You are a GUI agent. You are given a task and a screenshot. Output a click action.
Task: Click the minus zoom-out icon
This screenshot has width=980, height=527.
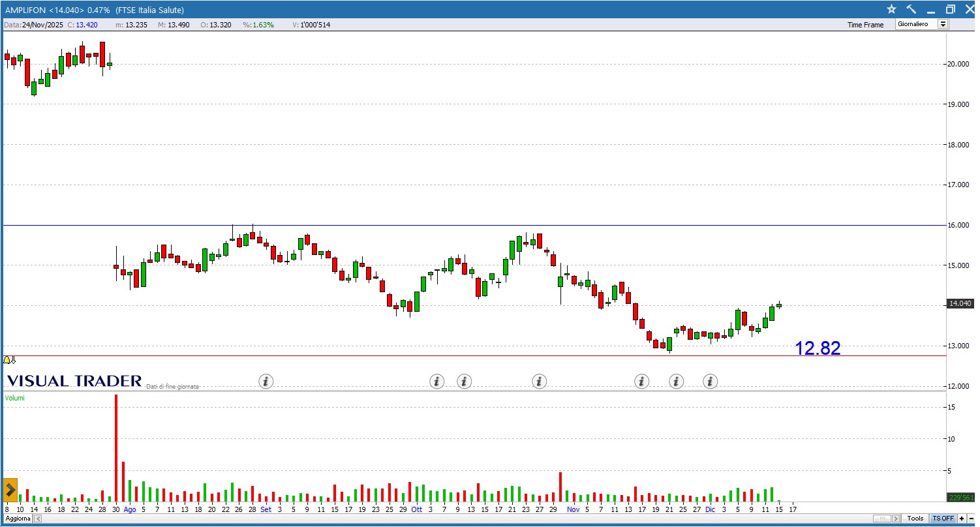click(971, 519)
